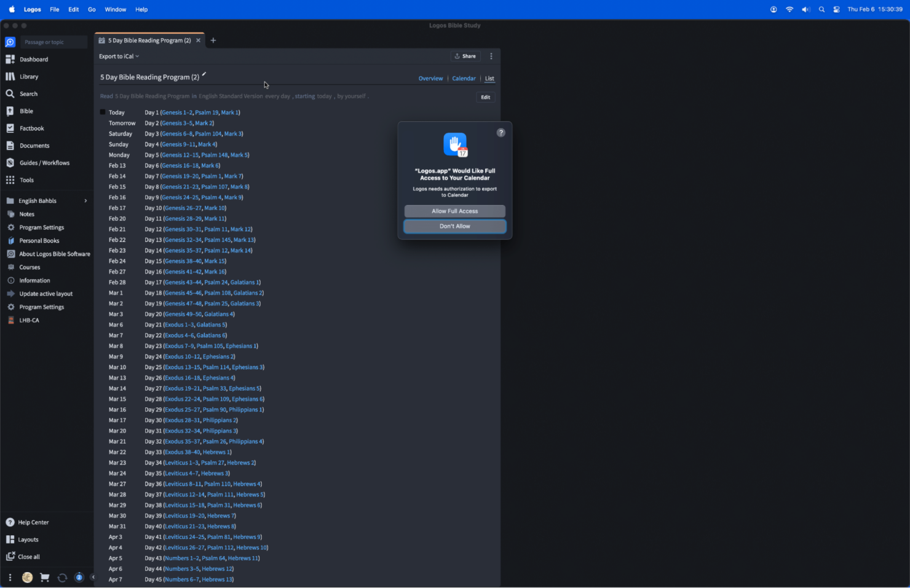The image size is (910, 588).
Task: Click the notifications badge showing 2
Action: [x=79, y=578]
